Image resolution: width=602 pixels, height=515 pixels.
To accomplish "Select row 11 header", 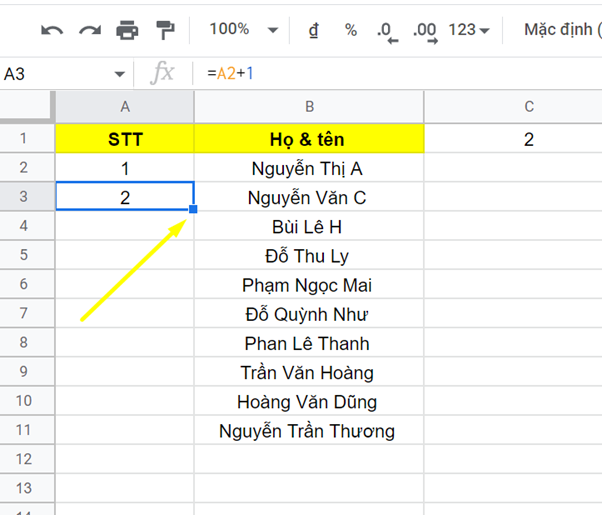I will click(x=27, y=430).
